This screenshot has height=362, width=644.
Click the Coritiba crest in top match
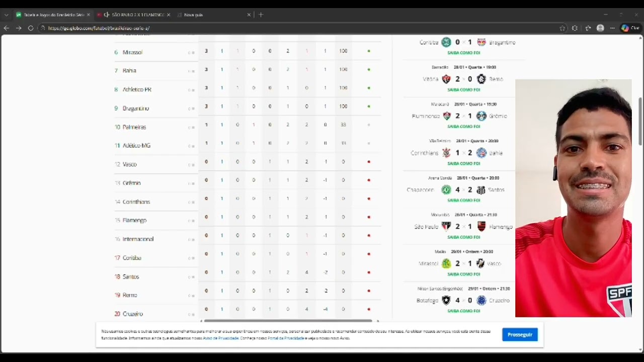click(x=446, y=42)
